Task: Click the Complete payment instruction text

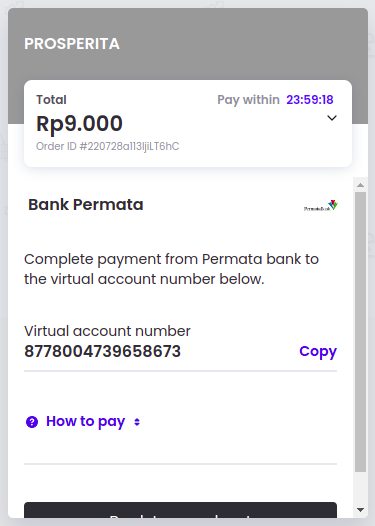Action: (171, 269)
